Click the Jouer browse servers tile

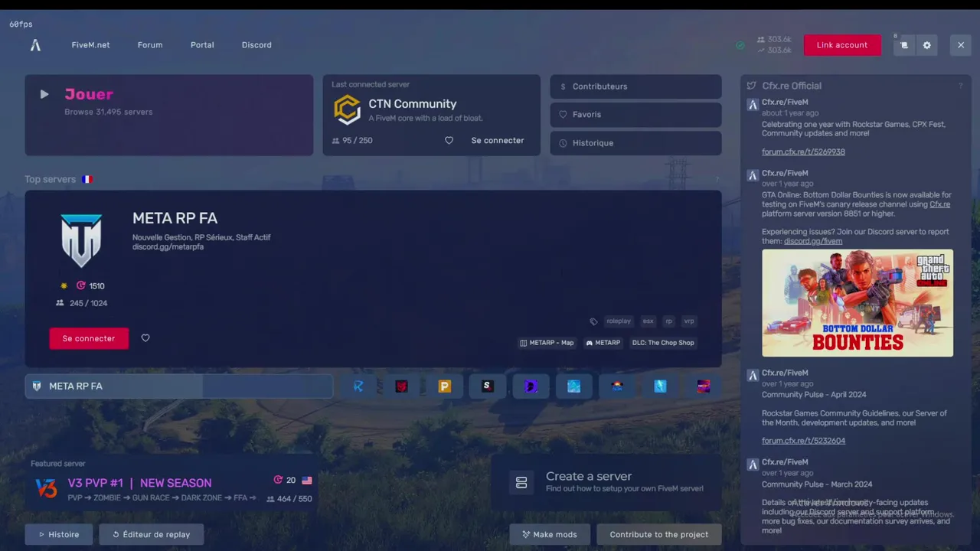point(169,115)
